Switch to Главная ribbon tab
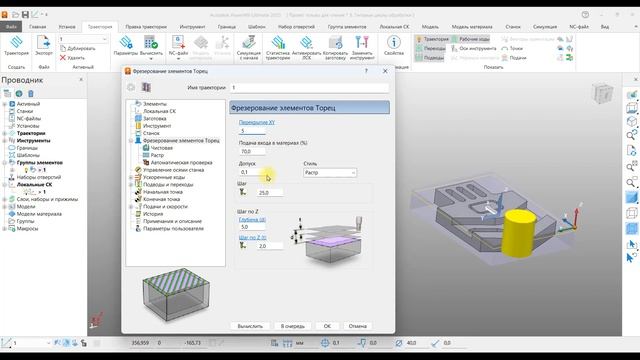 (x=38, y=27)
